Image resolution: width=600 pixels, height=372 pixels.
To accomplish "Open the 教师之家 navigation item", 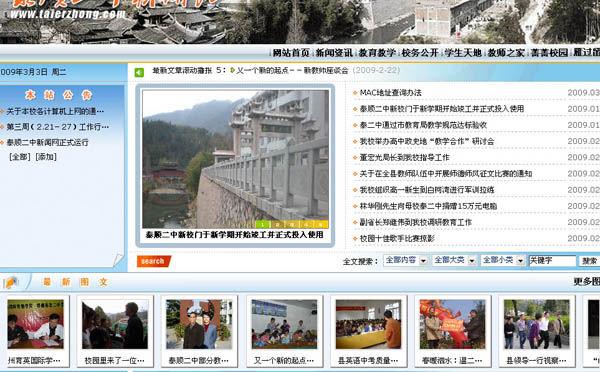I will 506,53.
